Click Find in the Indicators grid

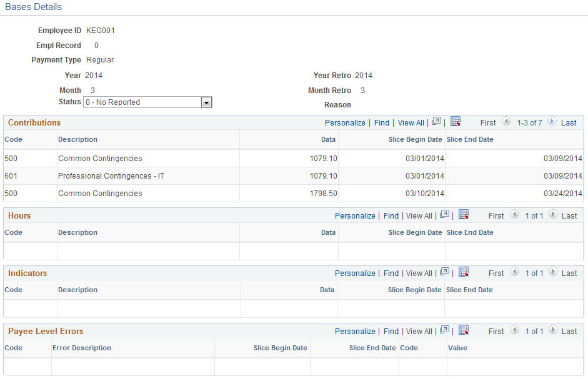[x=391, y=273]
